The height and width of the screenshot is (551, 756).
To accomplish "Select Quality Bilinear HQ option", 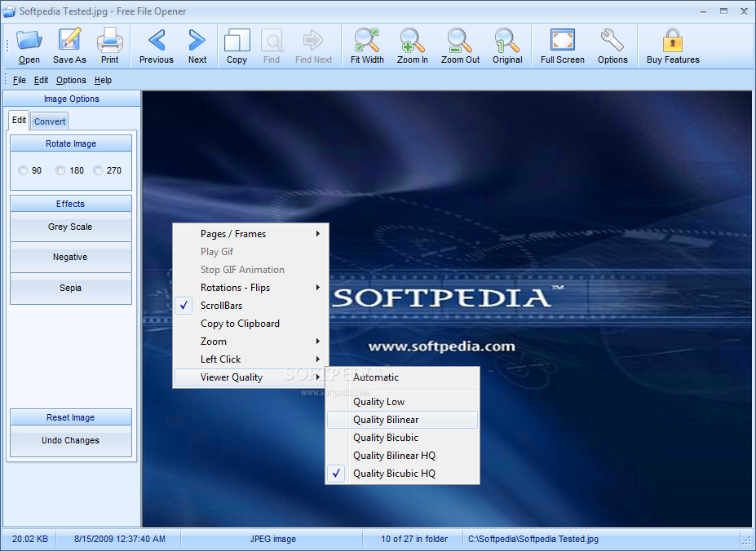I will [x=403, y=456].
